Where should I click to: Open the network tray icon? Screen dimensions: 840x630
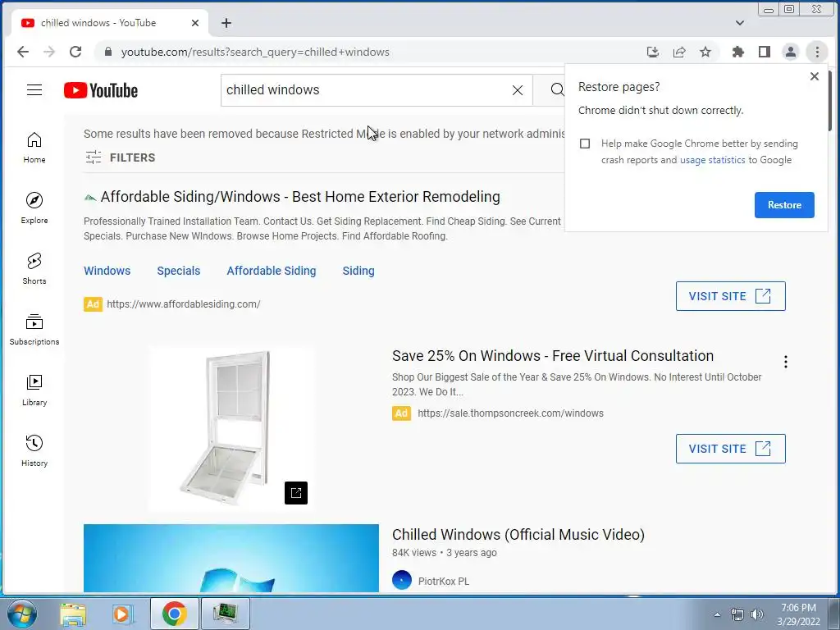[737, 614]
